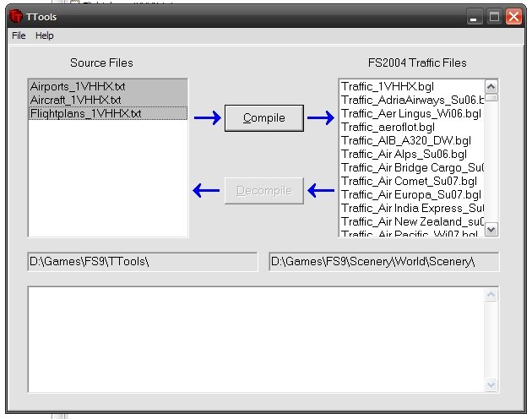
Task: Click inside the empty output log box
Action: coord(257,340)
